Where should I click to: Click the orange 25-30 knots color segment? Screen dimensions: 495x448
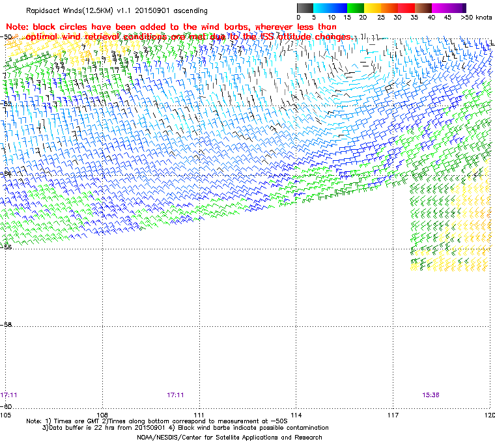(389, 8)
